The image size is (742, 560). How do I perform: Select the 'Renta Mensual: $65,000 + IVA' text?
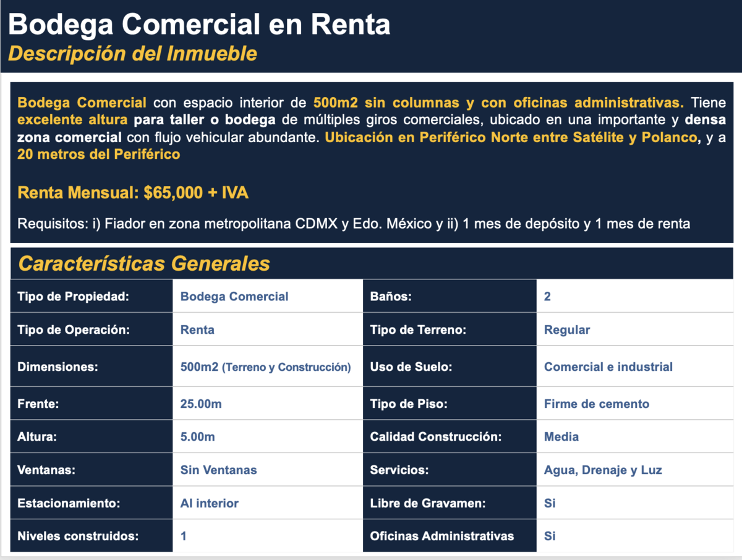tap(133, 193)
